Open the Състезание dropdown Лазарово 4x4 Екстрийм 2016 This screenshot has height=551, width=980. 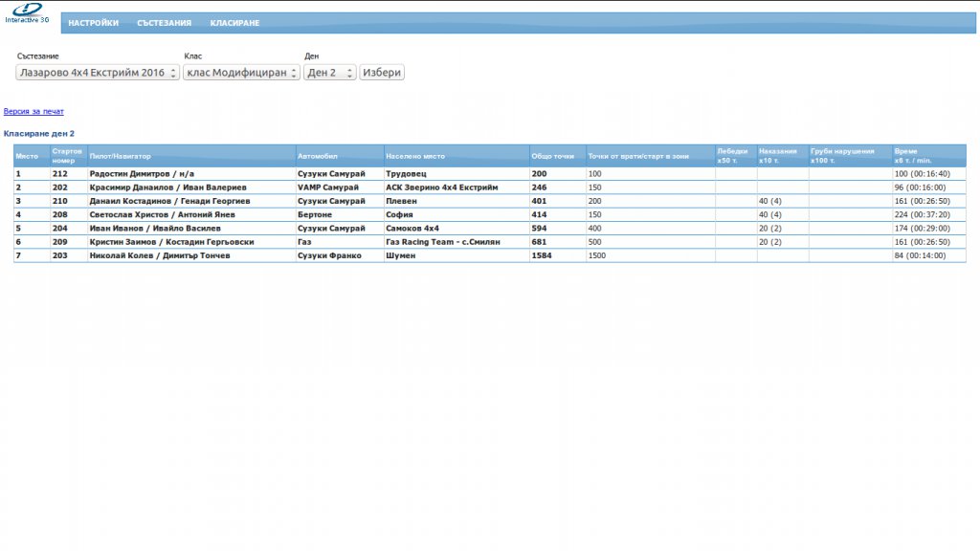98,73
